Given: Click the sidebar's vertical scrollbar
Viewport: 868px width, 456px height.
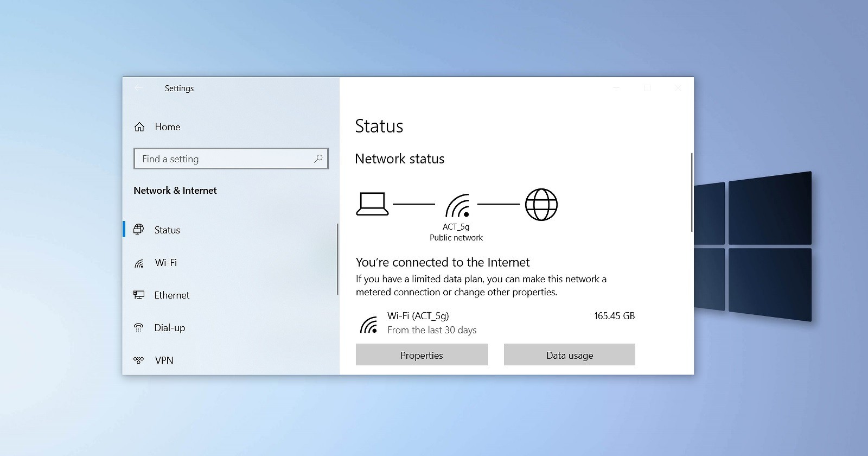Looking at the screenshot, I should tap(337, 259).
